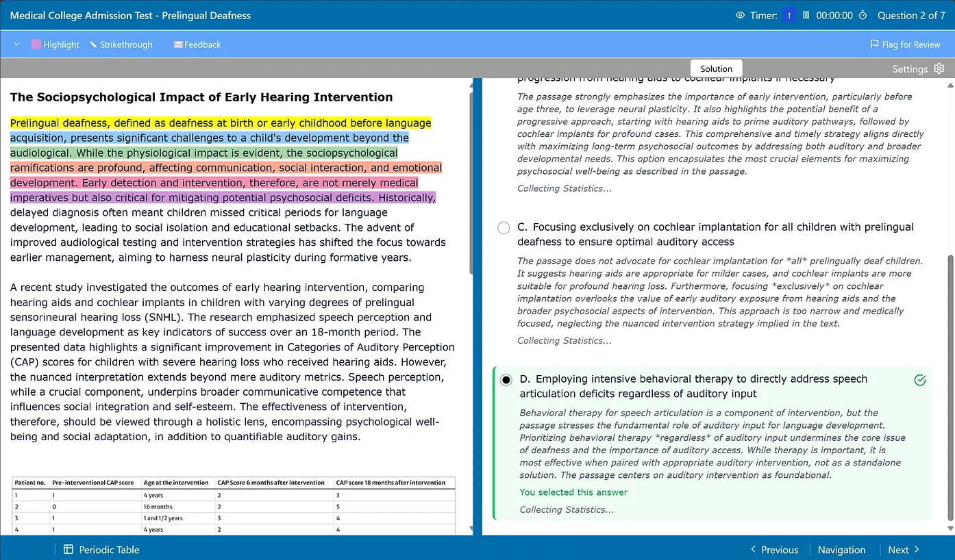This screenshot has height=560, width=955.
Task: Click the Feedback label
Action: click(203, 44)
